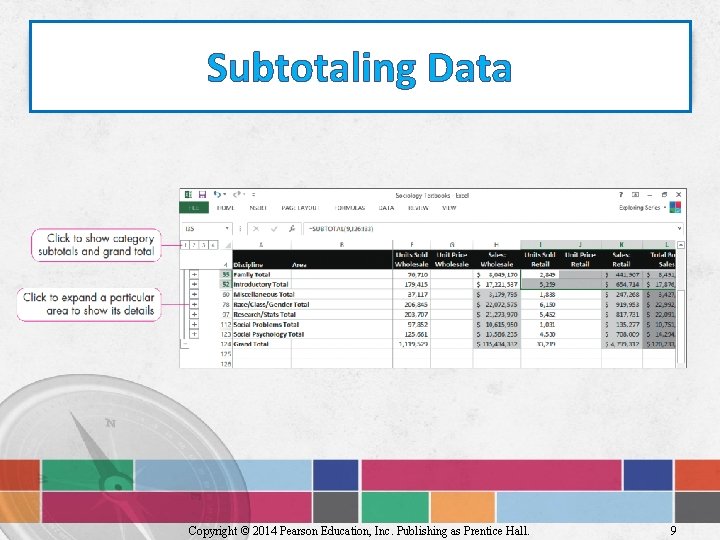Switch to the VIEW ribbon tab
Viewport: 720px width, 540px height.
point(449,208)
